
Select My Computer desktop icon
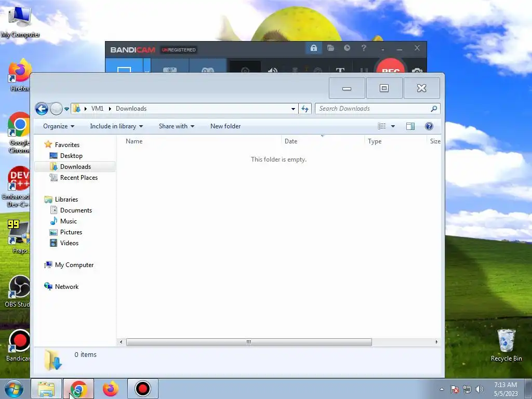(20, 22)
